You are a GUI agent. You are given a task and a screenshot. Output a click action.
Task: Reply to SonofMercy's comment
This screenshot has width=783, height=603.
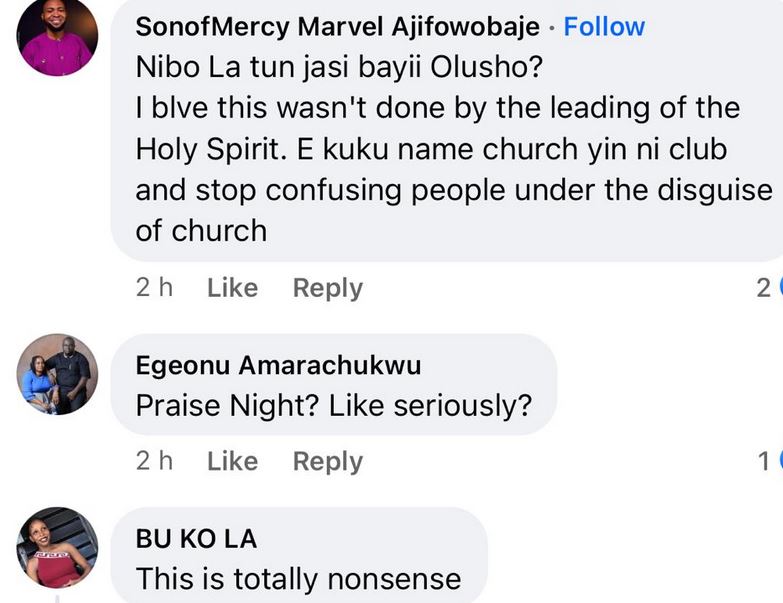pos(327,288)
